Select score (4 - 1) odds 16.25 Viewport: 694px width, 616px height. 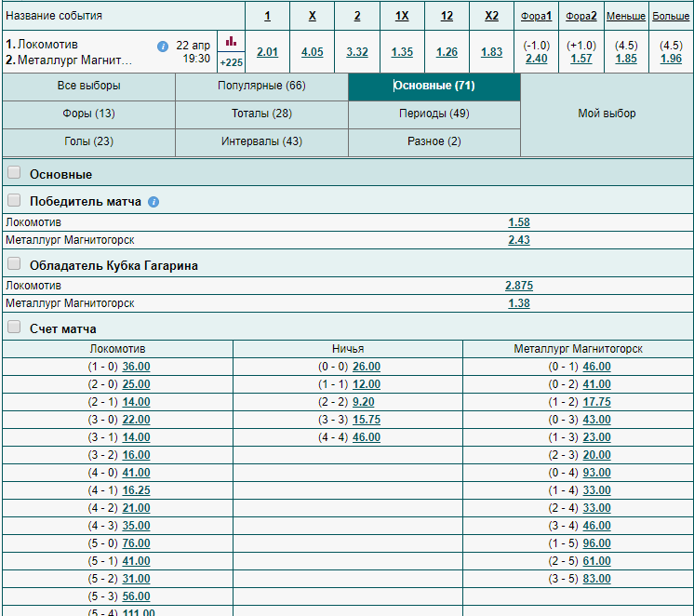tap(137, 490)
